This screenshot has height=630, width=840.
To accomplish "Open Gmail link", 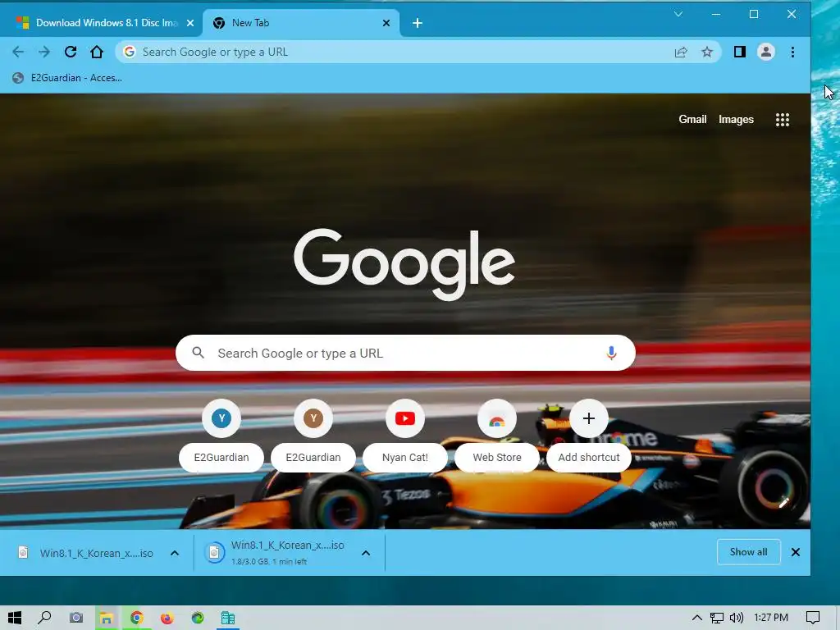I will tap(692, 120).
